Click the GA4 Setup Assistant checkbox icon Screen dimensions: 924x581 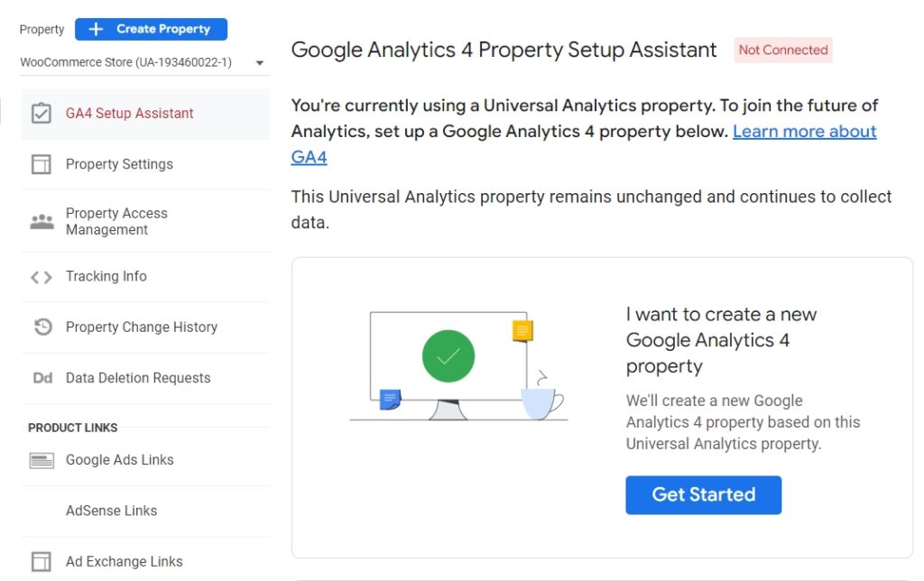click(42, 114)
